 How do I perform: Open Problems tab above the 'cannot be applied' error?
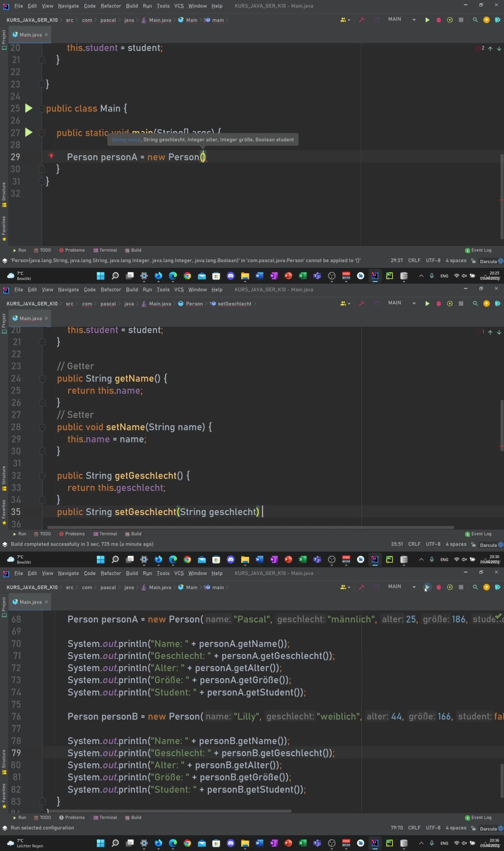(x=72, y=250)
